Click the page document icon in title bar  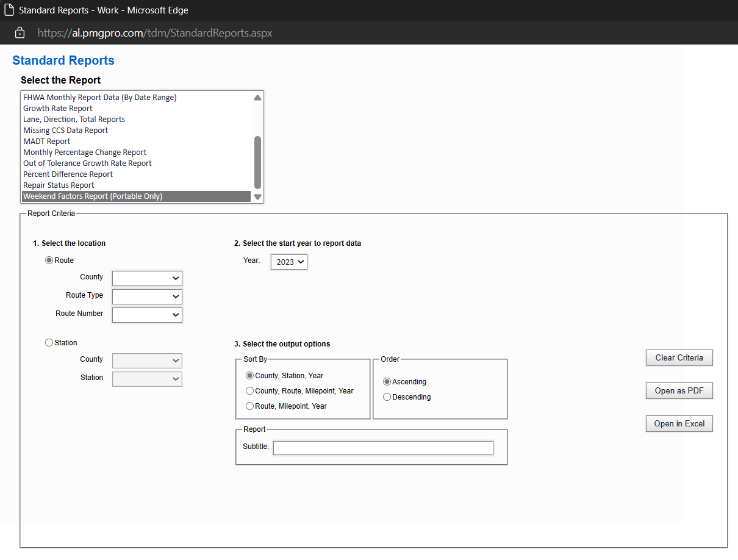9,10
